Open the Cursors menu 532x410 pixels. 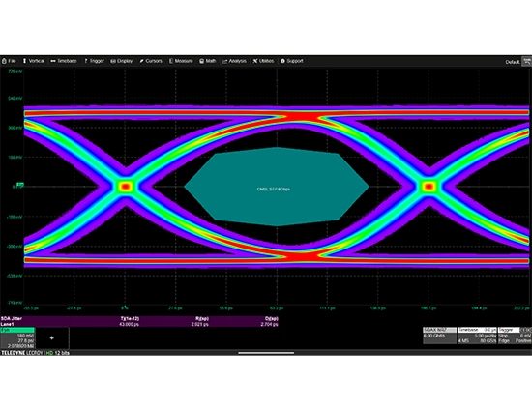pyautogui.click(x=151, y=61)
